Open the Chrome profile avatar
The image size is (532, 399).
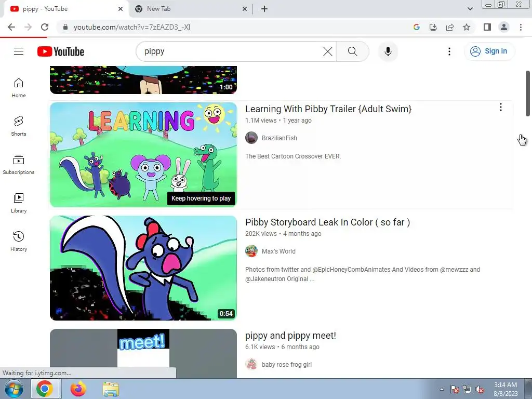point(504,27)
